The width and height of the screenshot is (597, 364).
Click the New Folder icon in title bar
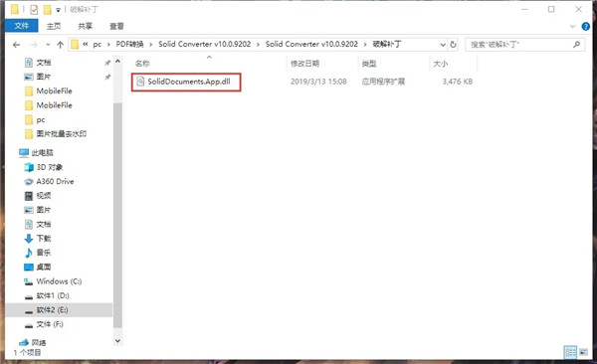click(x=47, y=10)
